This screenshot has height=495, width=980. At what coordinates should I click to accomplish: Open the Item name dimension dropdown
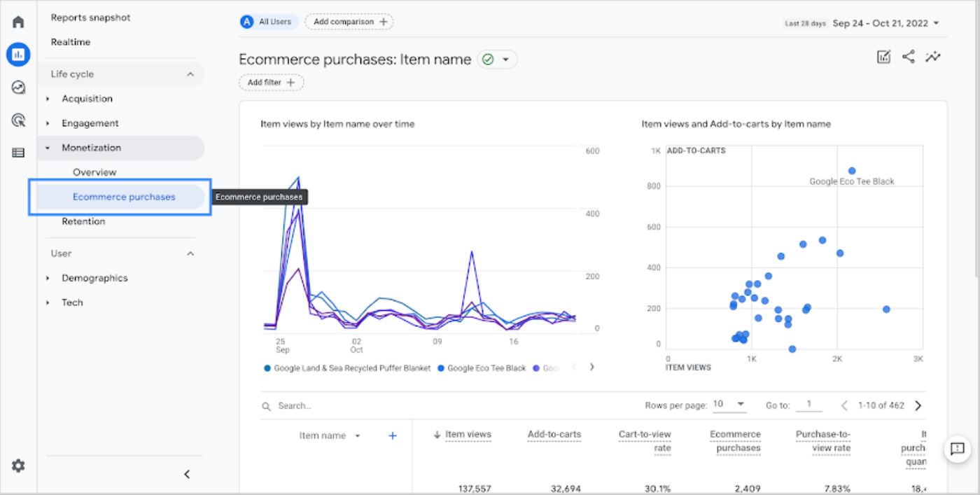(x=330, y=435)
